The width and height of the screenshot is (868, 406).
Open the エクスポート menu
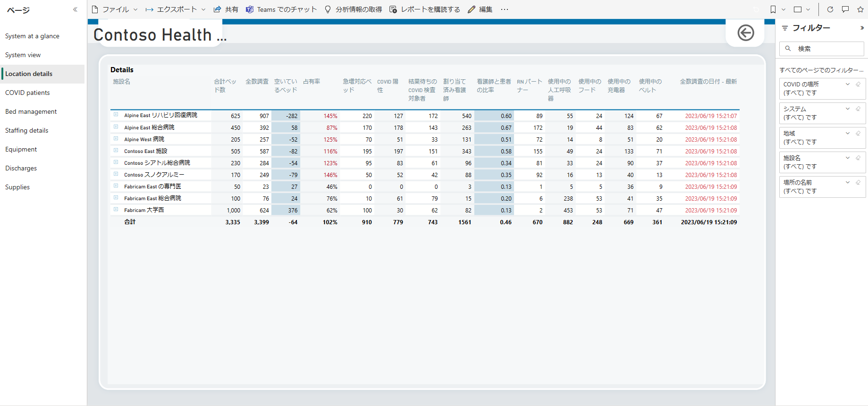tap(176, 9)
